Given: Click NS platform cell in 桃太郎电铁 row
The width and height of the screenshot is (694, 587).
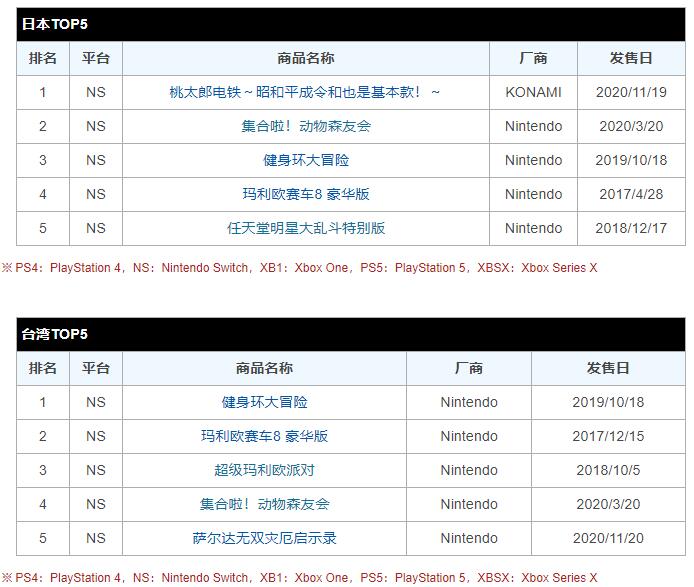Looking at the screenshot, I should click(96, 92).
